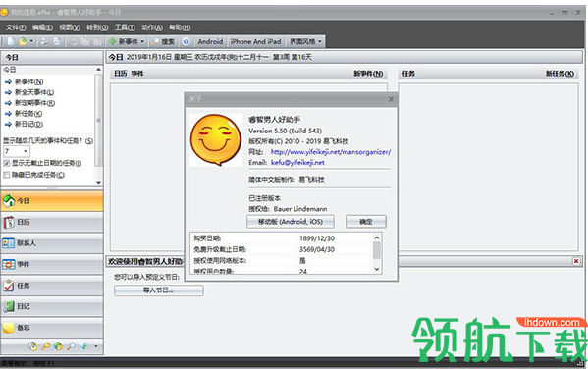The image size is (588, 369).
Task: Click the smiley face logo in About dialog
Action: (216, 140)
